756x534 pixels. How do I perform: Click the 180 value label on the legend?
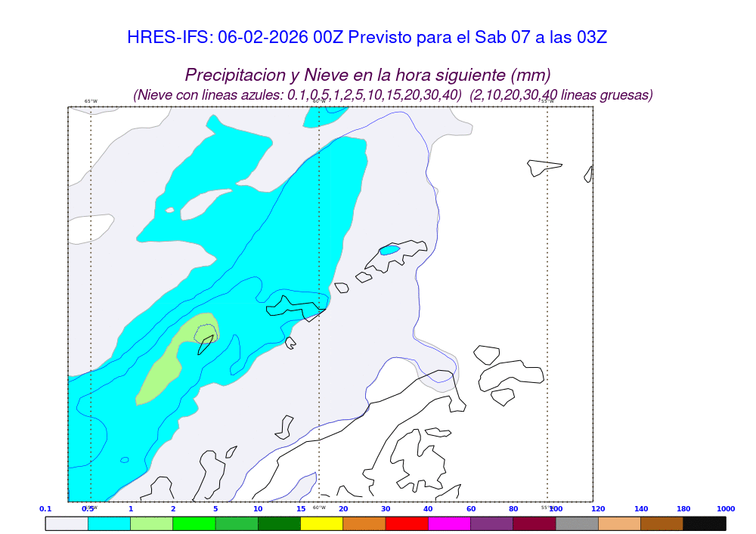pyautogui.click(x=683, y=509)
